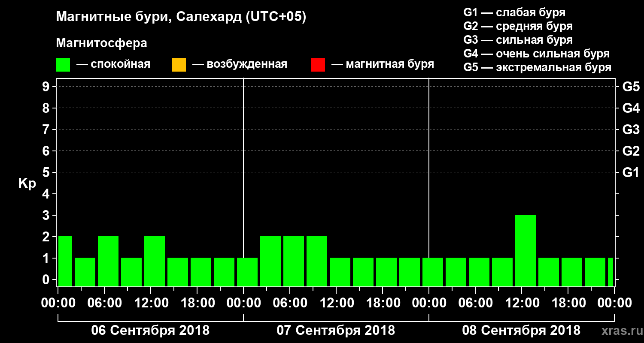
Task: Click the right-axis label 'G4'
Action: click(x=631, y=108)
